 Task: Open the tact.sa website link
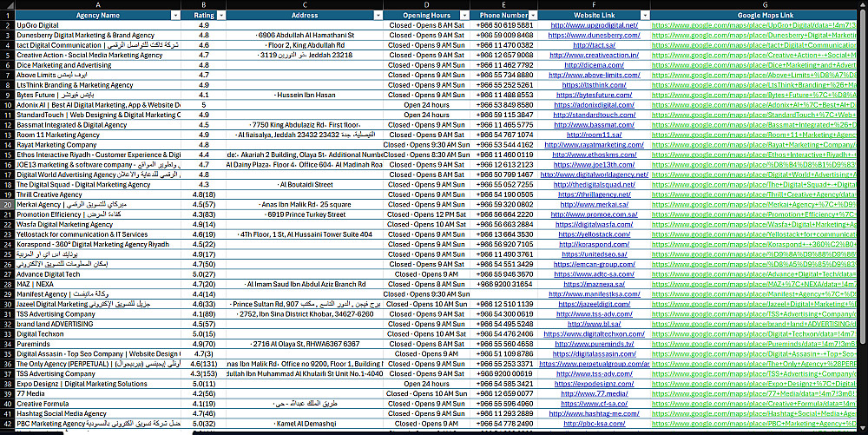click(x=594, y=45)
